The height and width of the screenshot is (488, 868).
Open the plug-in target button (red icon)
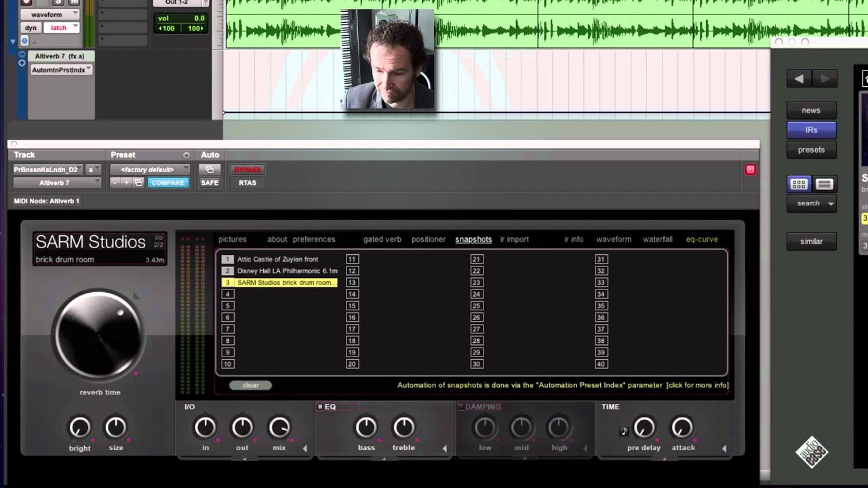coord(750,169)
